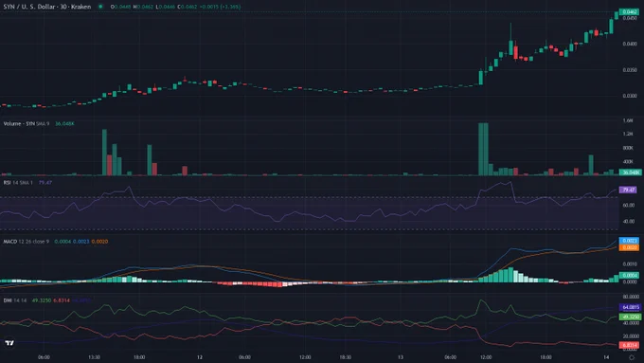Click orange 0.0020 value in MACD legend
Image resolution: width=644 pixels, height=363 pixels.
[x=99, y=242]
